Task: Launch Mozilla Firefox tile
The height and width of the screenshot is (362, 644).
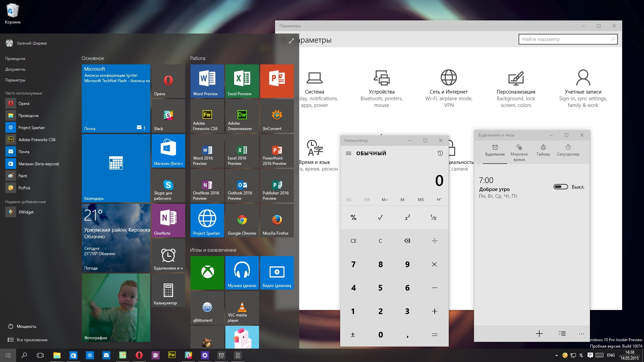Action: point(277,221)
